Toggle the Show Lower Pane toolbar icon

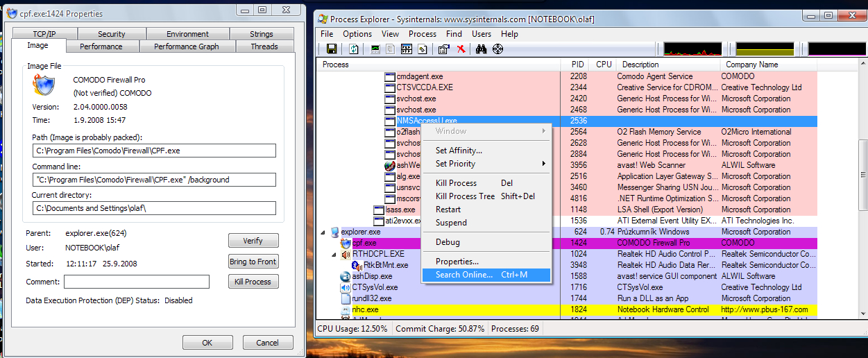point(406,49)
